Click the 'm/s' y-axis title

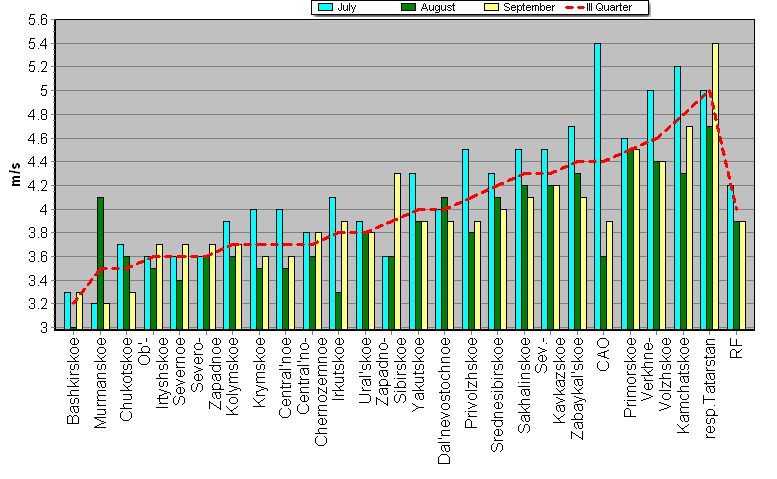tap(15, 174)
